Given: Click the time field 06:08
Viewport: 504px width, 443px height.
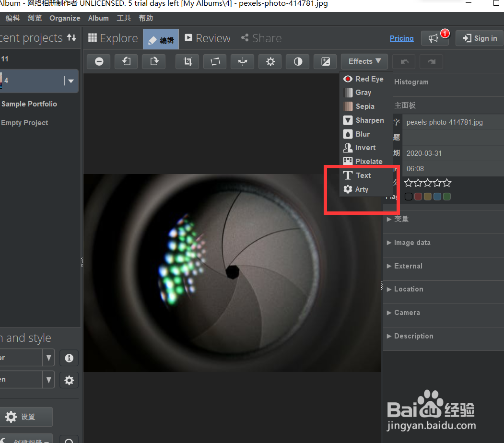Looking at the screenshot, I should pyautogui.click(x=453, y=169).
